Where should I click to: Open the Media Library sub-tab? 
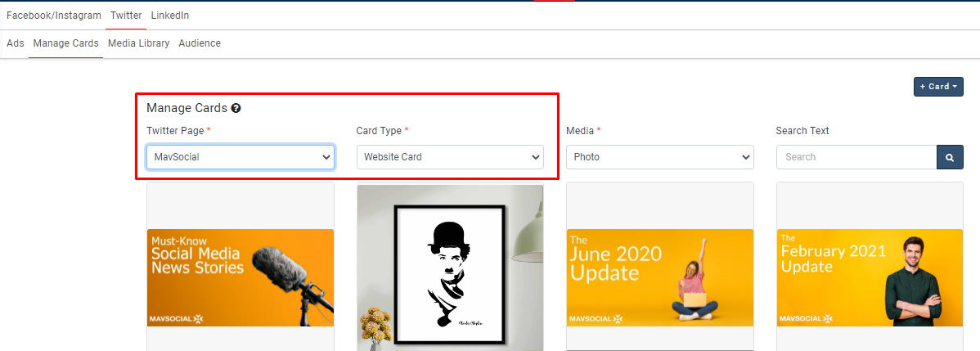coord(138,43)
